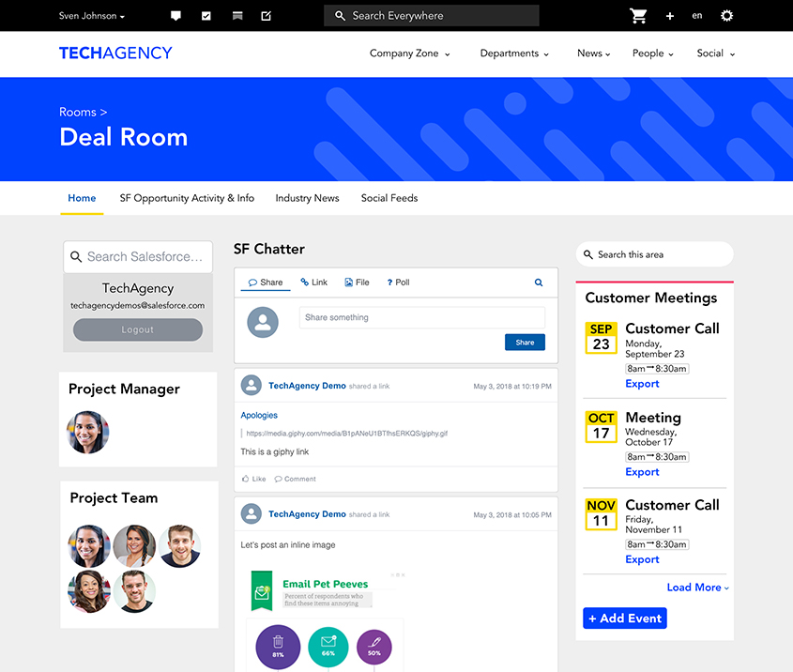Export the October 17 Meeting
Image resolution: width=793 pixels, height=672 pixels.
click(x=642, y=472)
